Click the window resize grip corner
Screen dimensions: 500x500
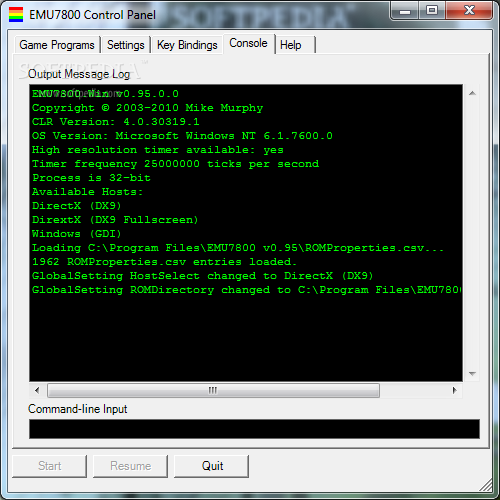[486, 485]
